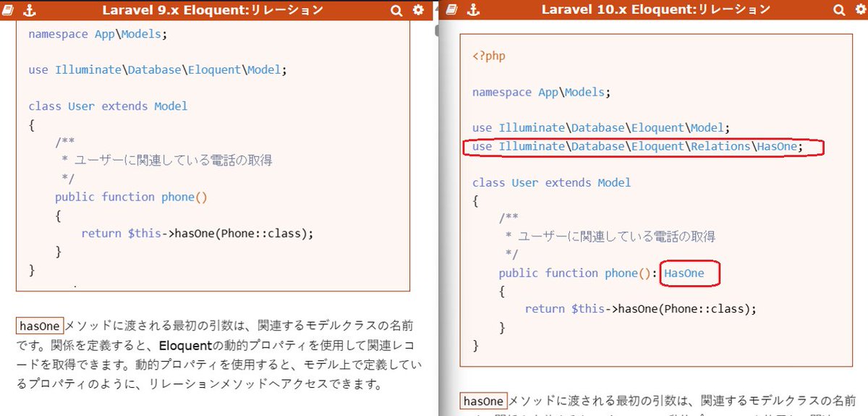This screenshot has width=868, height=416.
Task: Click hasOne inline code in right paragraph
Action: pos(483,401)
